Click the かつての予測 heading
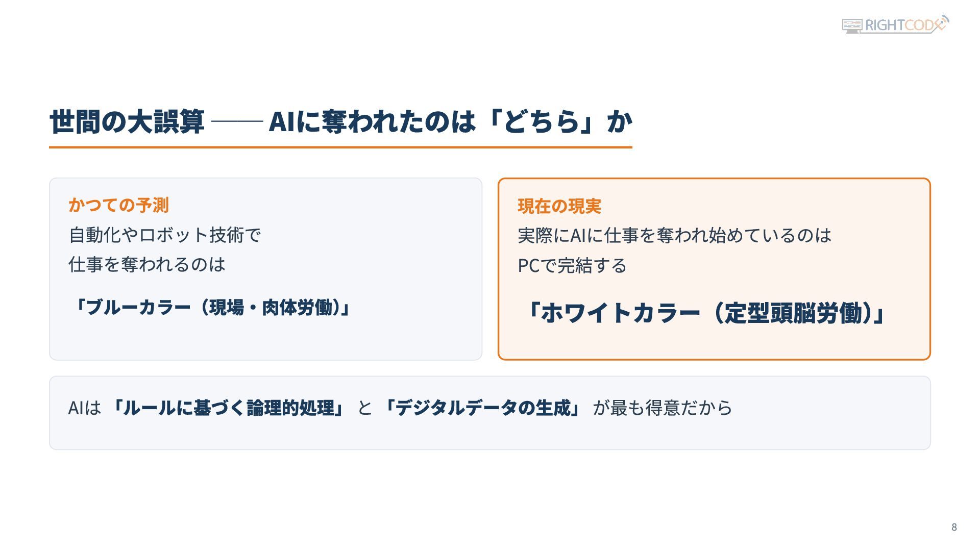 118,205
